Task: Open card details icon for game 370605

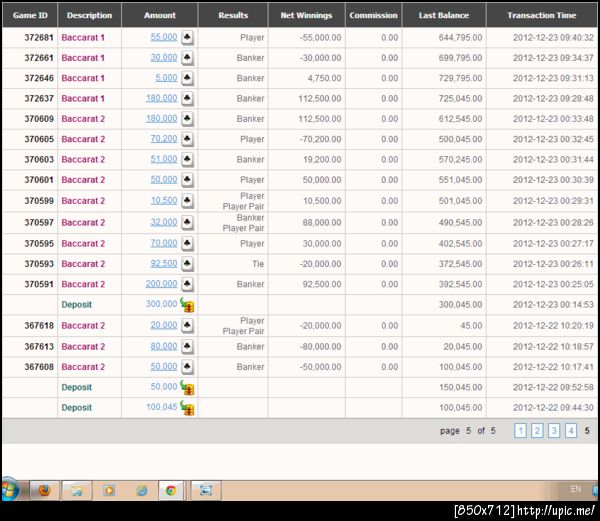Action: (187, 139)
